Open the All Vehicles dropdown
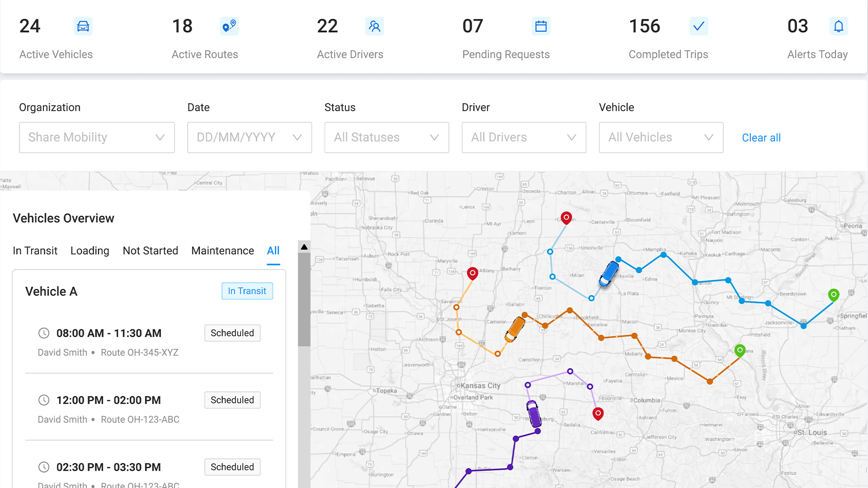Viewport: 868px width, 488px height. tap(660, 137)
